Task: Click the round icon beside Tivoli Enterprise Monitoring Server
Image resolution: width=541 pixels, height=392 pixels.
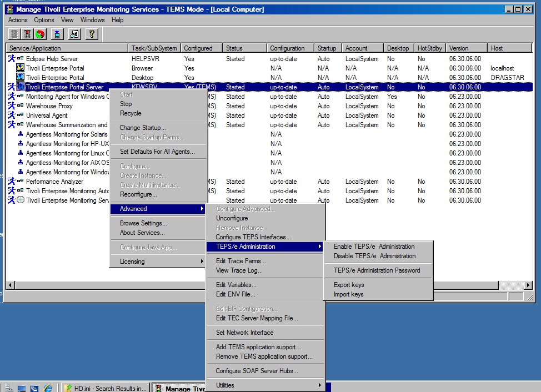Action: [21, 200]
